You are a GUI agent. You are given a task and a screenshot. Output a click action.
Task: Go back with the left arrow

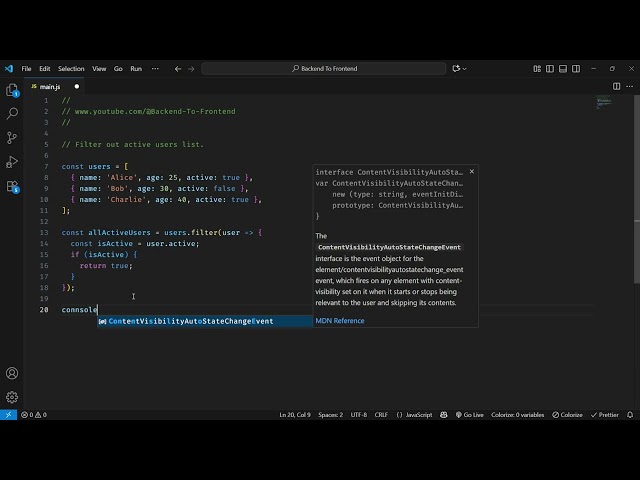(178, 69)
